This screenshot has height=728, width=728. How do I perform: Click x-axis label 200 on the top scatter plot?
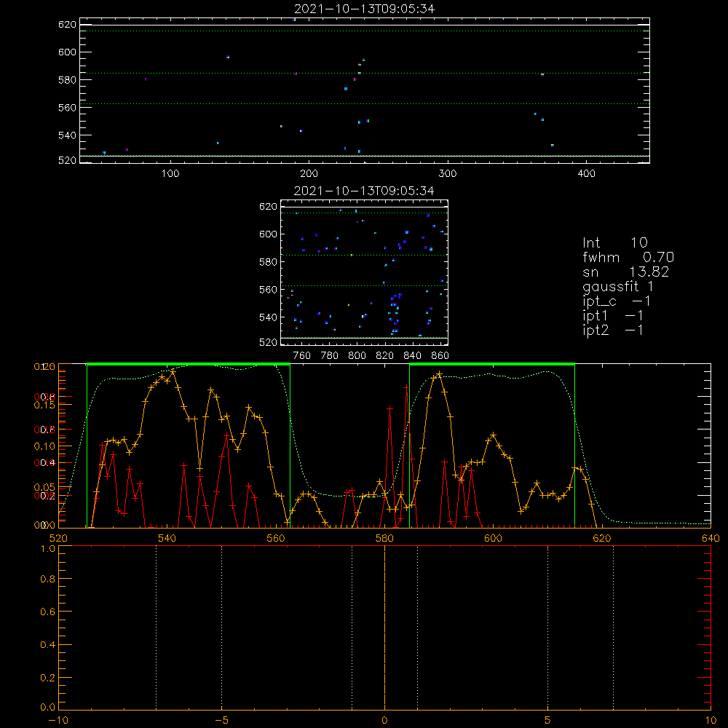[309, 174]
